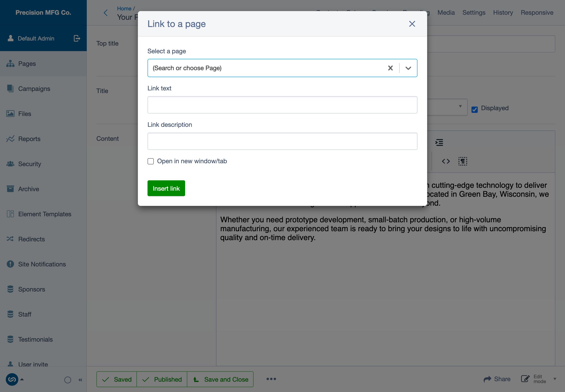Open Files in sidebar

click(x=43, y=114)
